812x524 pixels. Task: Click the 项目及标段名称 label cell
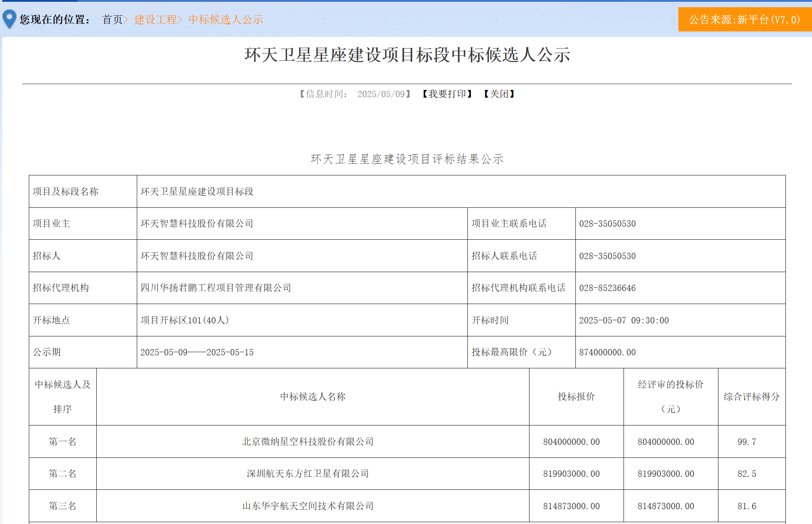[x=83, y=192]
